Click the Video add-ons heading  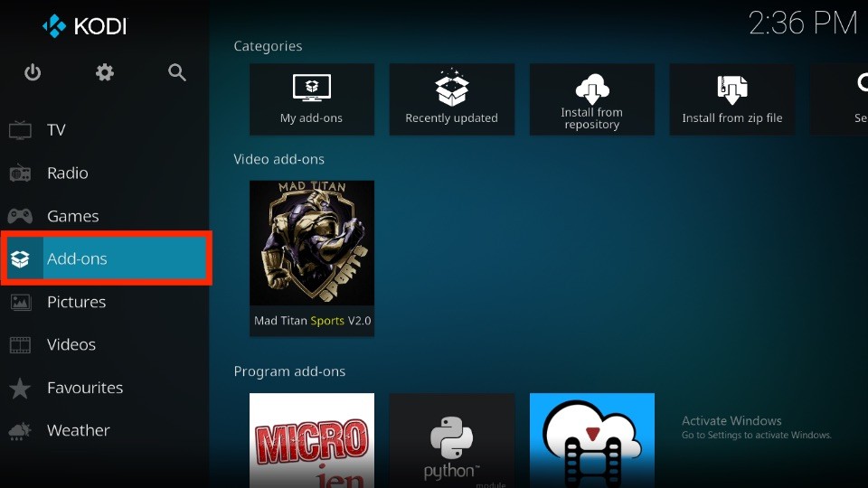[279, 159]
